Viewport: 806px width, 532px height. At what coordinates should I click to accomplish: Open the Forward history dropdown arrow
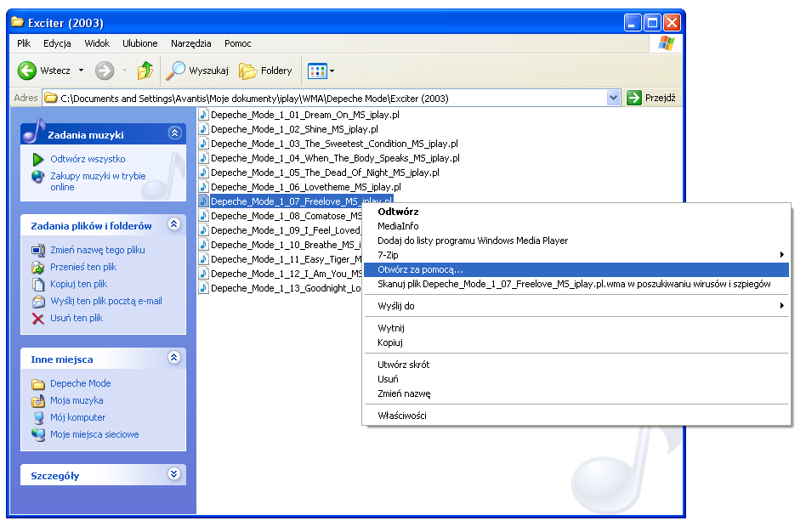click(124, 71)
